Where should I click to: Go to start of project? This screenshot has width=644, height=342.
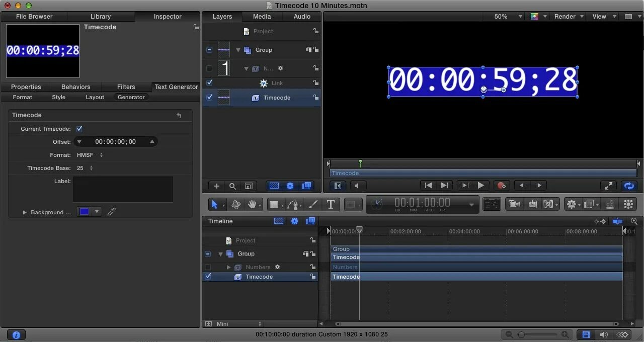428,186
